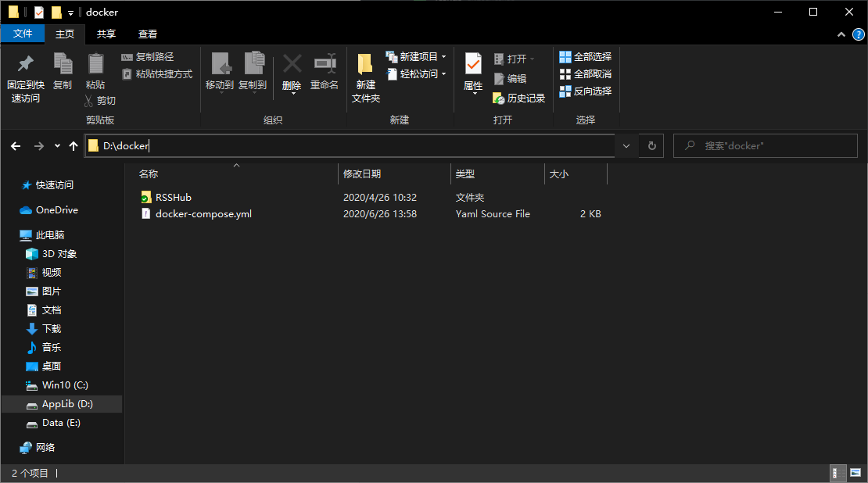The height and width of the screenshot is (483, 868).
Task: Open 属性 (Properties) from ribbon
Action: [x=472, y=74]
